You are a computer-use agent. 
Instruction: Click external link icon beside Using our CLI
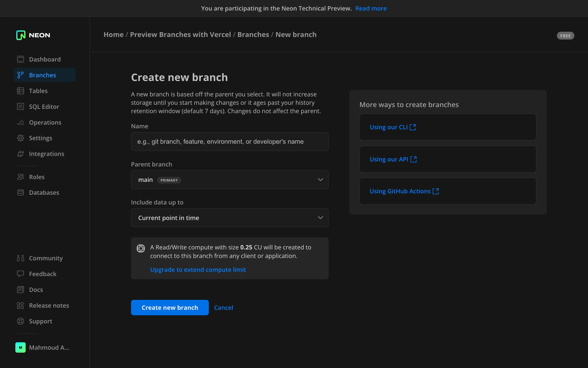[413, 127]
